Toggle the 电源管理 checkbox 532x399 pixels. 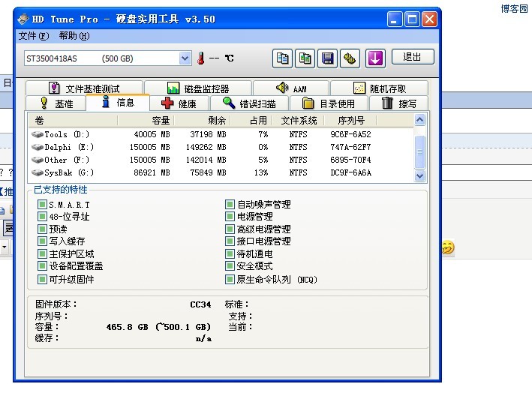230,216
